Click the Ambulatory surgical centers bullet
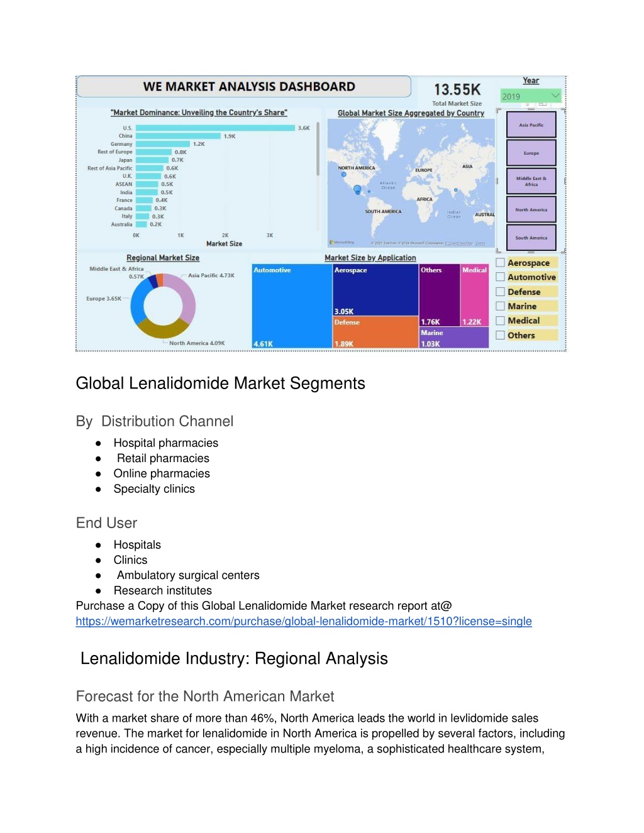Image resolution: width=644 pixels, height=833 pixels. click(x=188, y=575)
